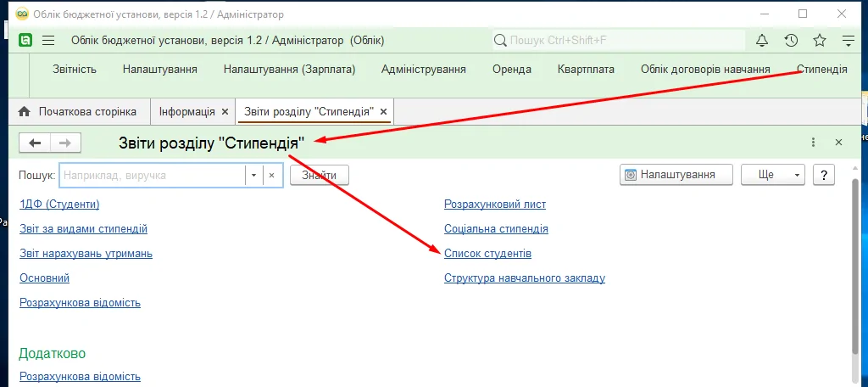
Task: Focus the Пошук report search field
Action: point(153,175)
